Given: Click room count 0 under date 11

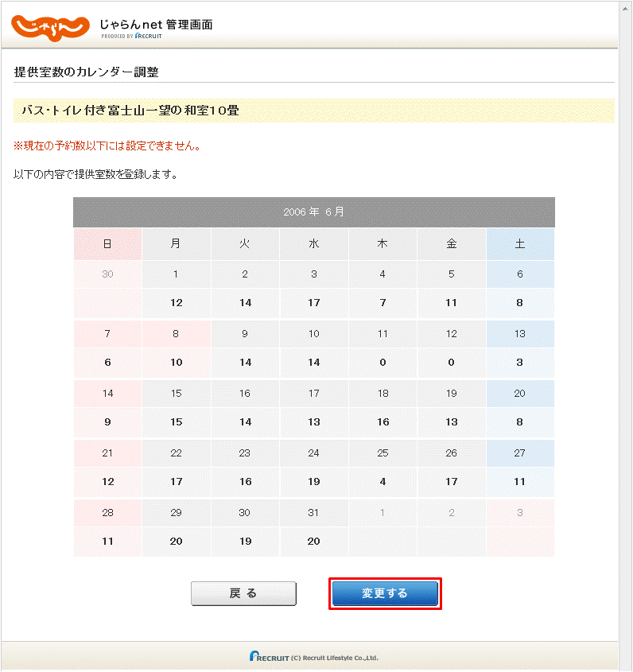Looking at the screenshot, I should (x=383, y=363).
